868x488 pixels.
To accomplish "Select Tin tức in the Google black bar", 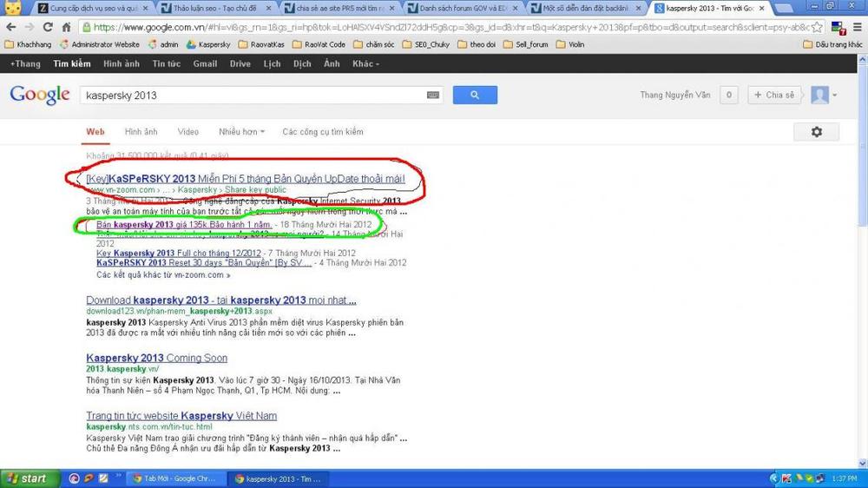I will [167, 63].
